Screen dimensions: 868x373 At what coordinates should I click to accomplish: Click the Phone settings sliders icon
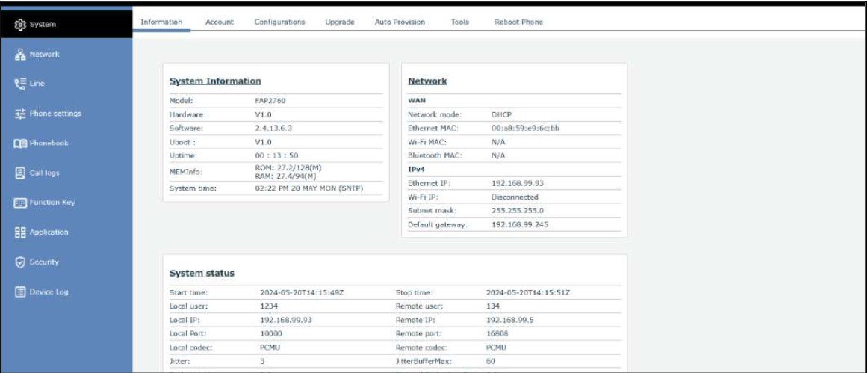(x=20, y=114)
